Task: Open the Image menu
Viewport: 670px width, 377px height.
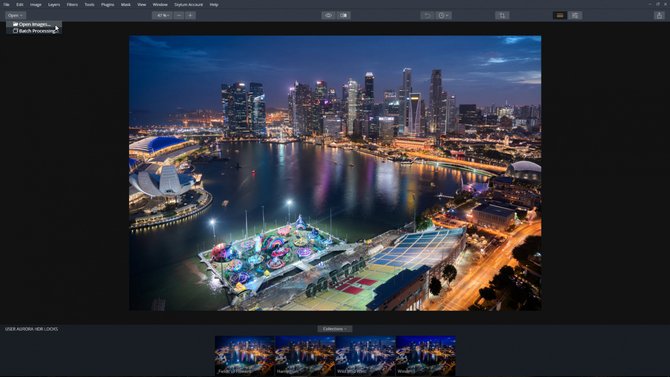Action: [35, 4]
